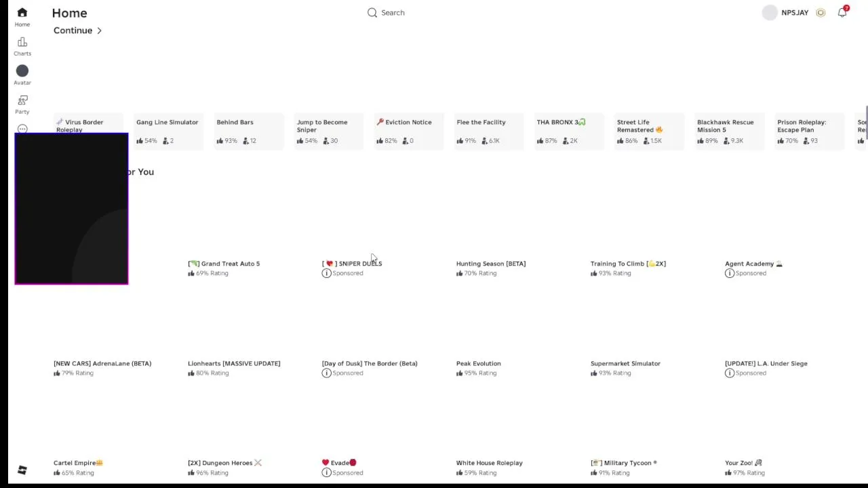Open the Robux balance icon
The image size is (868, 488).
pos(821,13)
